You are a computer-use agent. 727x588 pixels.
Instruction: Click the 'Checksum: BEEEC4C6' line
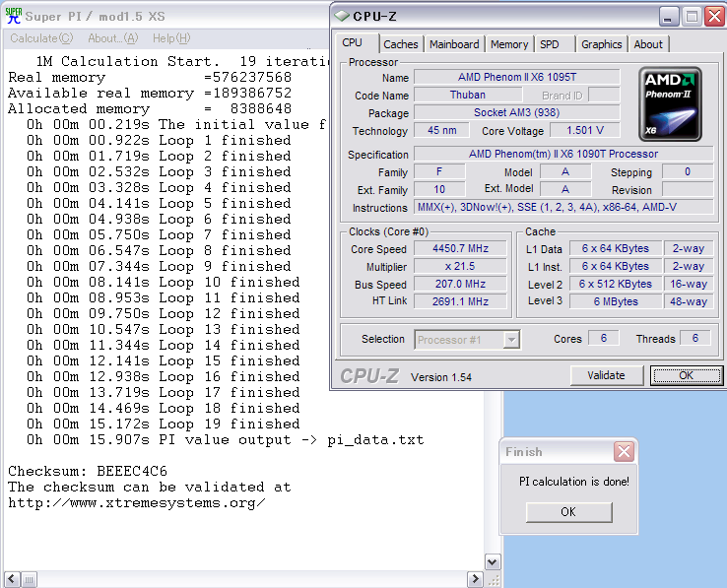[x=88, y=471]
